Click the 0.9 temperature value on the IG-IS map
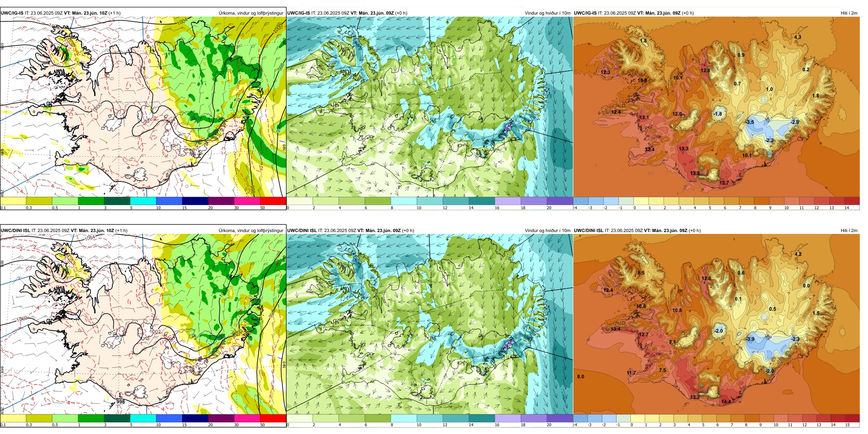Image resolution: width=868 pixels, height=434 pixels. point(741,55)
